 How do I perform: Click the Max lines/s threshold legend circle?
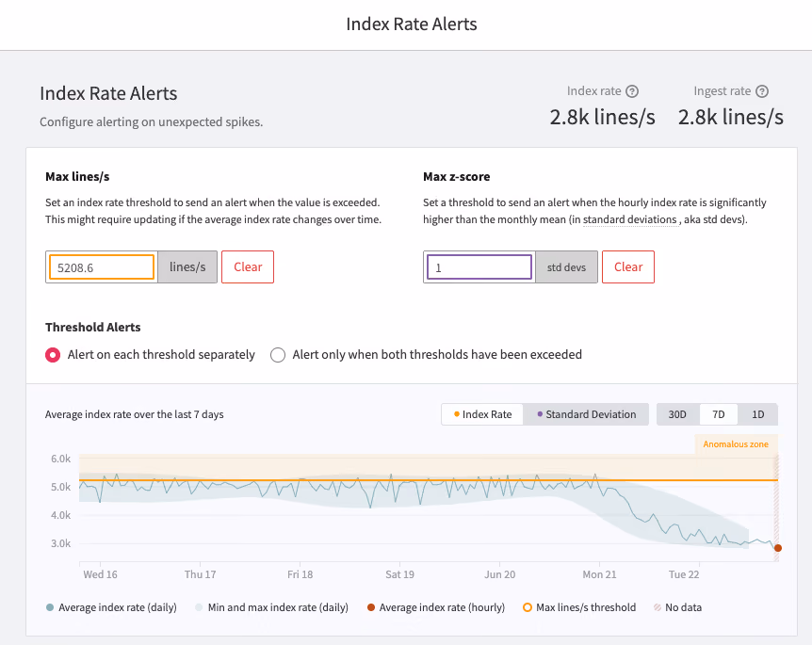(x=528, y=607)
